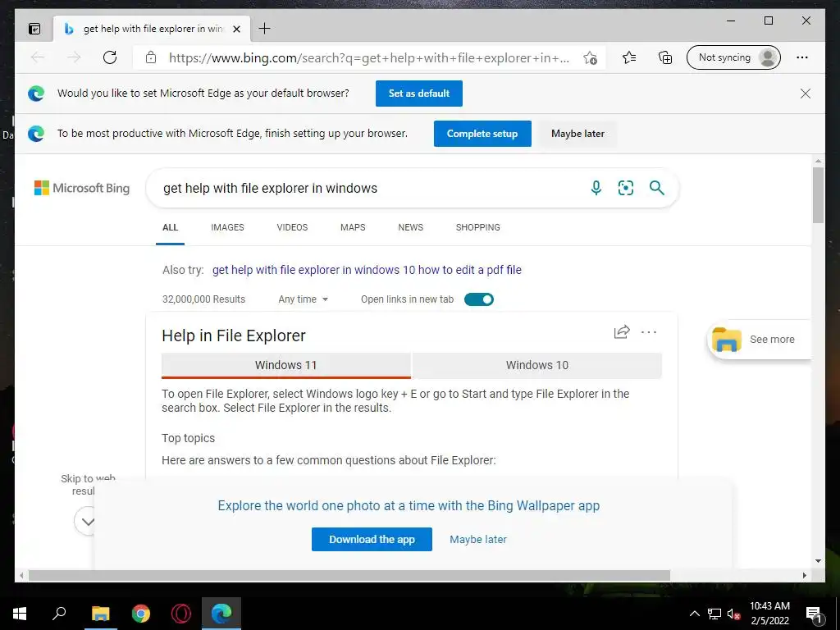Switch to the MAPS tab
This screenshot has height=630, width=840.
353,227
